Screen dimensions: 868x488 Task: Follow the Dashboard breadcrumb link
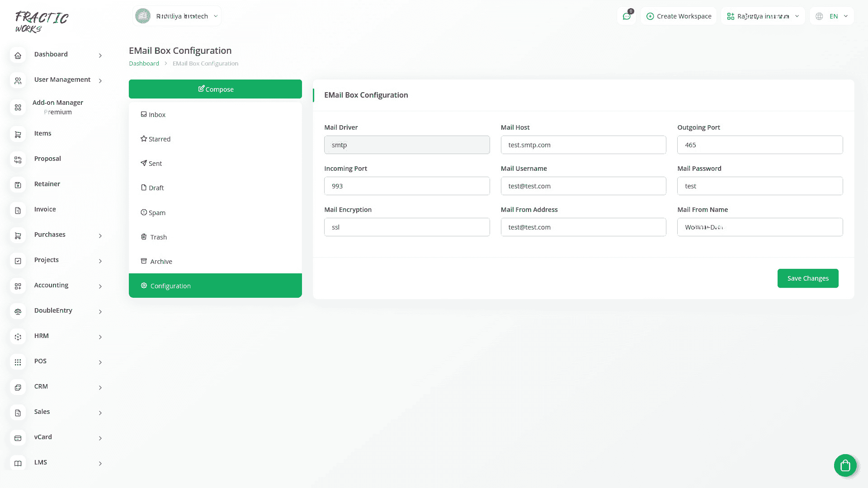pos(144,64)
